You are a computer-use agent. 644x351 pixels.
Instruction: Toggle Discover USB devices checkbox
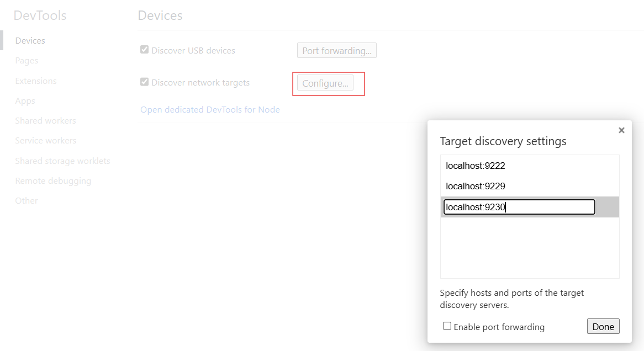[x=145, y=50]
